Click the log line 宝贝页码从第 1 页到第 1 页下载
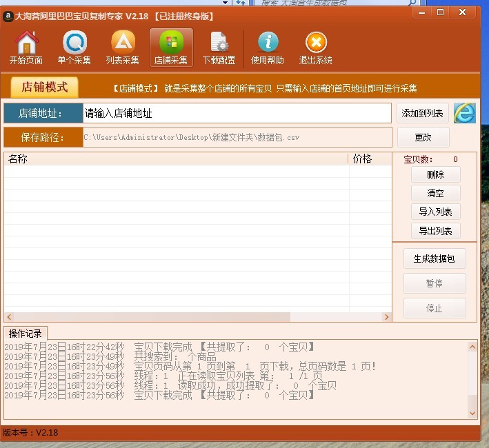 190,366
